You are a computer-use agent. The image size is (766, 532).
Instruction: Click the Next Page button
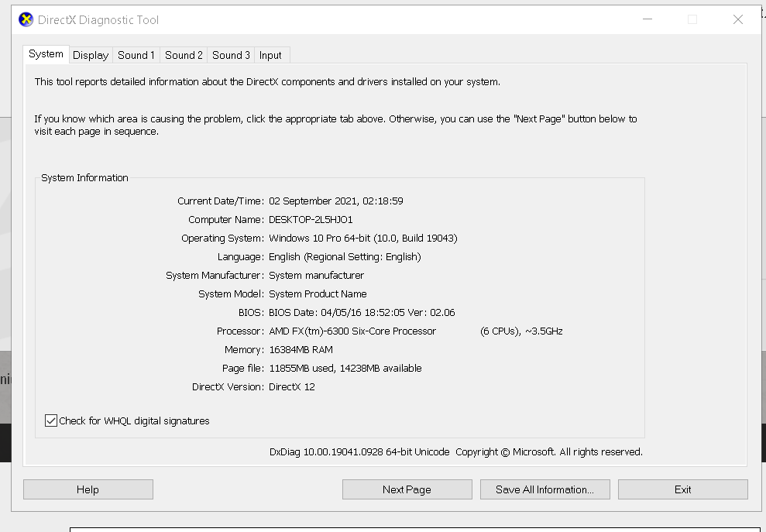point(407,489)
